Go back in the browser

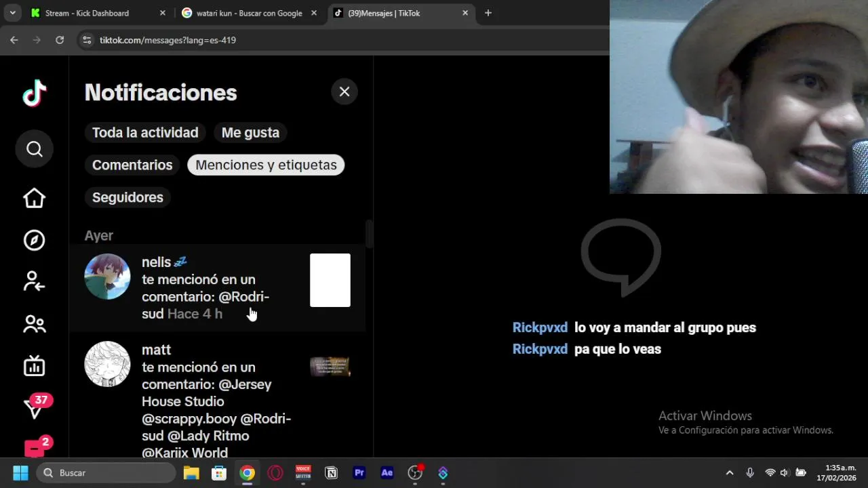point(14,40)
